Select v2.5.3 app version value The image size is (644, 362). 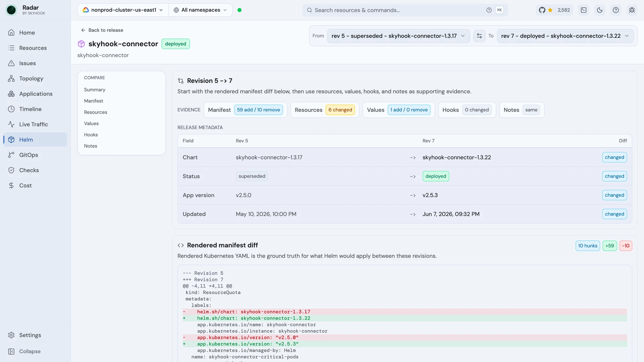[430, 195]
